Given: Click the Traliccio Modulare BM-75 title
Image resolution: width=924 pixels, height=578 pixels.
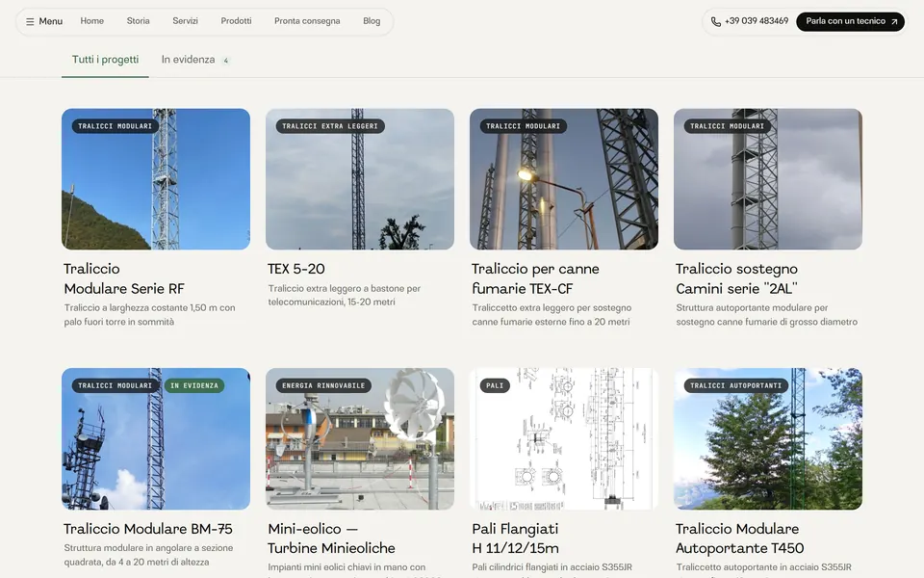Looking at the screenshot, I should click(x=148, y=529).
